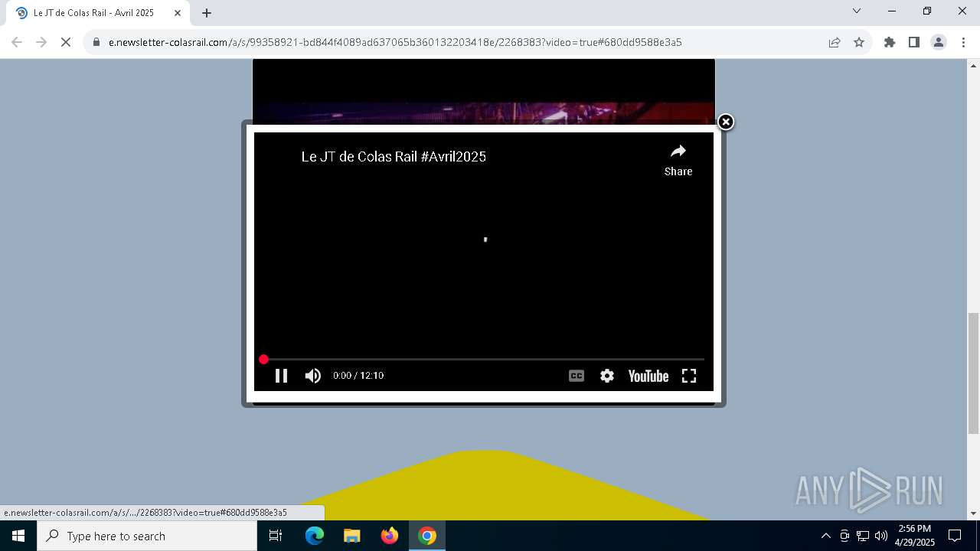Open new browser tab
The width and height of the screenshot is (980, 551).
(207, 13)
